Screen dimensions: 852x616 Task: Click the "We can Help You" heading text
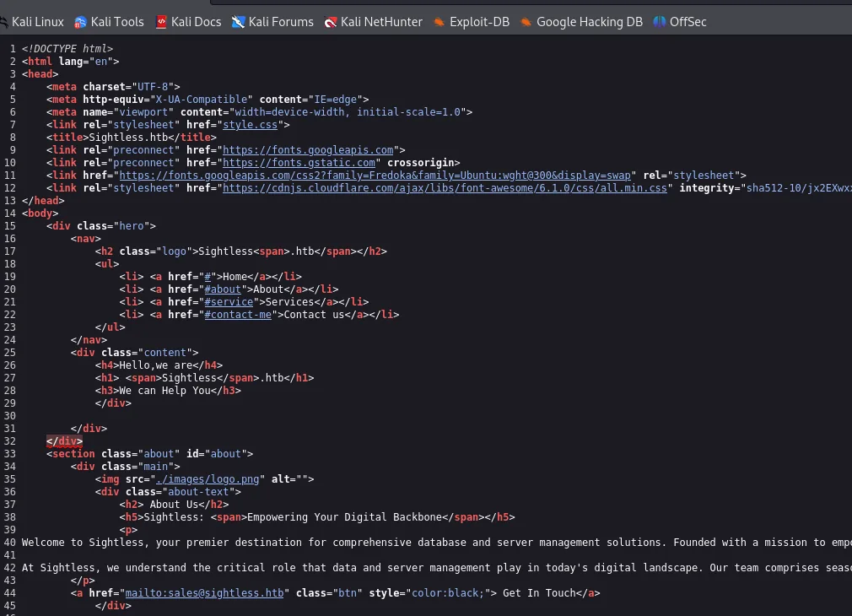[x=164, y=391]
